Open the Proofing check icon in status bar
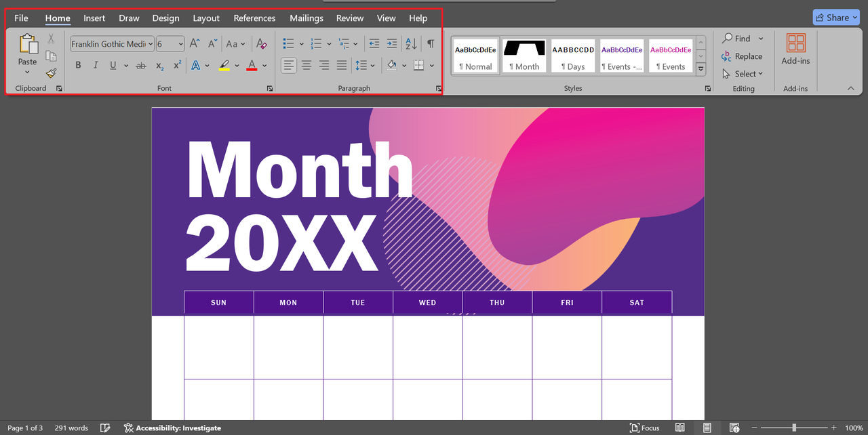 pyautogui.click(x=105, y=428)
